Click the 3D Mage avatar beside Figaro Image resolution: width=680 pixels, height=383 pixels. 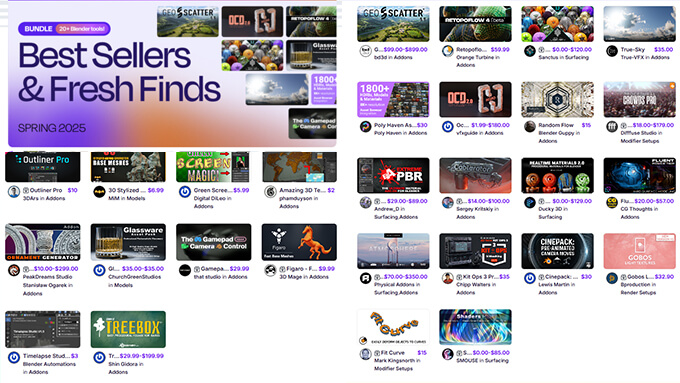(x=271, y=270)
